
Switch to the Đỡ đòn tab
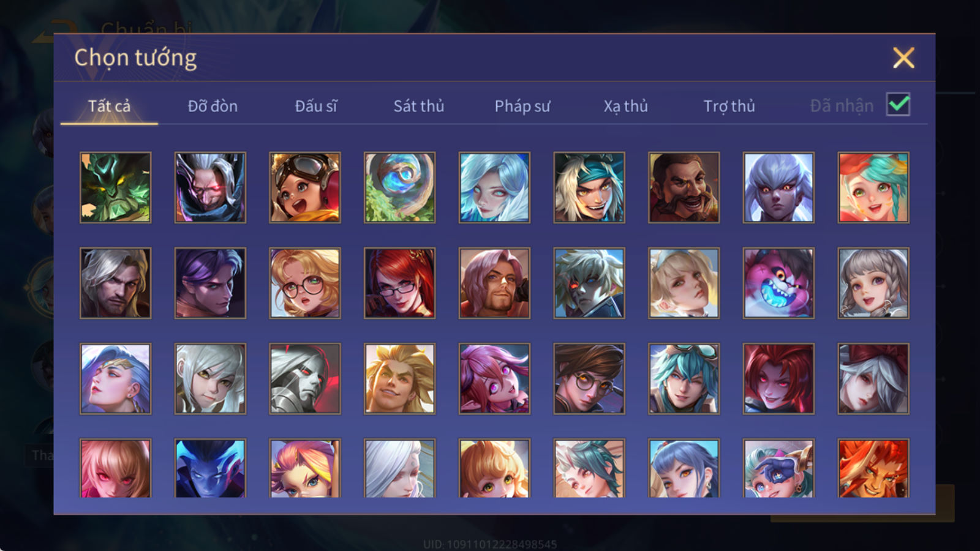point(213,106)
